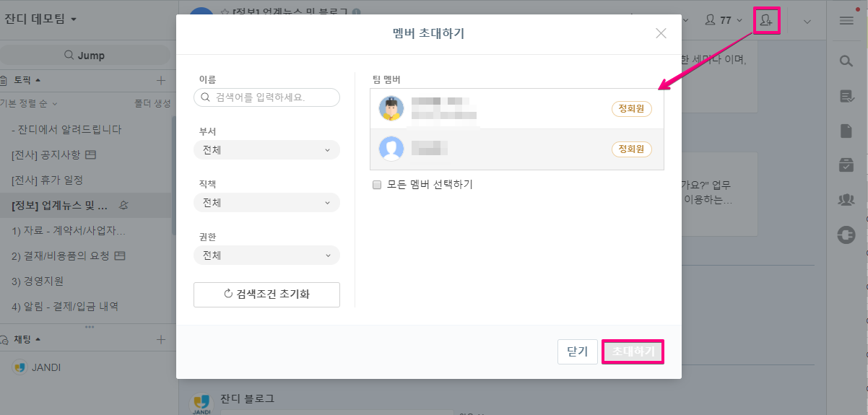Click the 초대하기 button
Viewport: 868px width, 415px height.
click(x=633, y=351)
